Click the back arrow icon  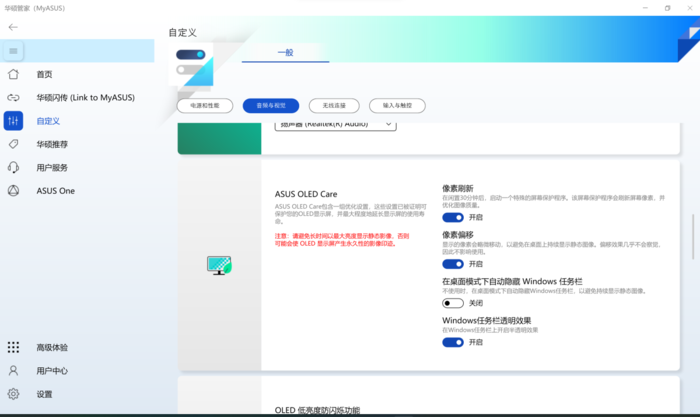[13, 27]
